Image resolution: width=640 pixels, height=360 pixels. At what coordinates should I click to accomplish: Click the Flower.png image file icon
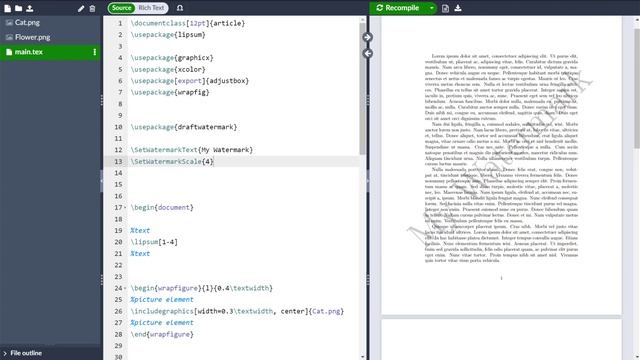pyautogui.click(x=9, y=38)
